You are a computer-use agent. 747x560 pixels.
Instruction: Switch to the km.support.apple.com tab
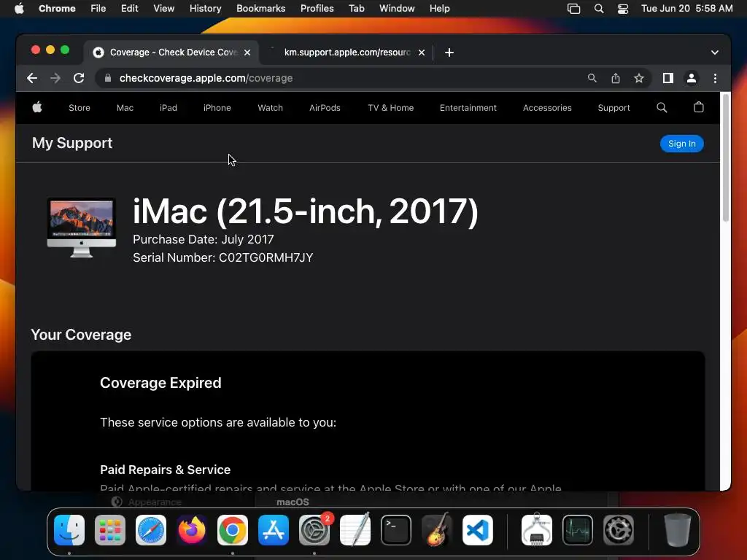[347, 52]
